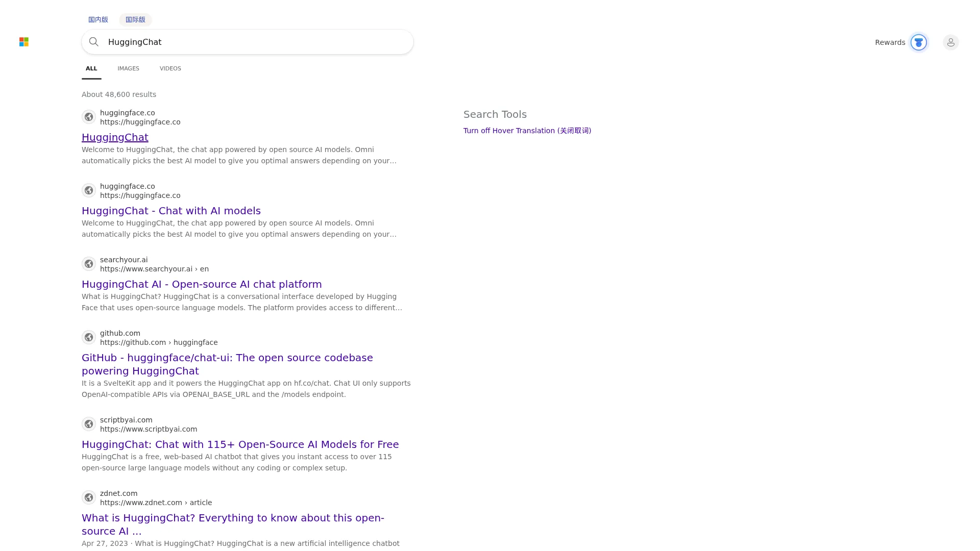
Task: Click snippet 'HuggingChat is a free, web-based AI chatbot'
Action: point(237,462)
